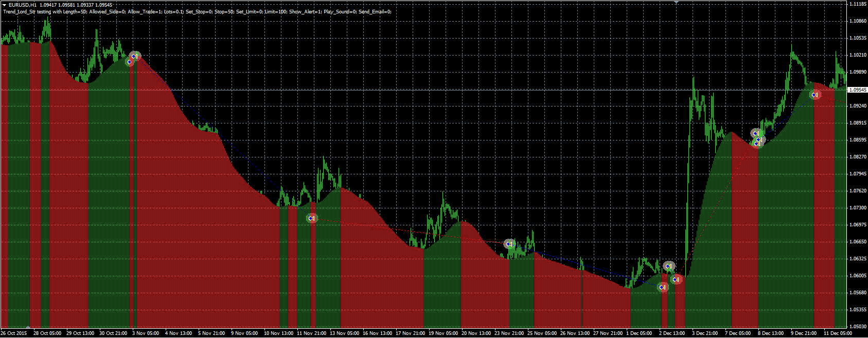Click the dropdown triangle beside EURUSD,H1
Screen dimensions: 868x338
5,5
